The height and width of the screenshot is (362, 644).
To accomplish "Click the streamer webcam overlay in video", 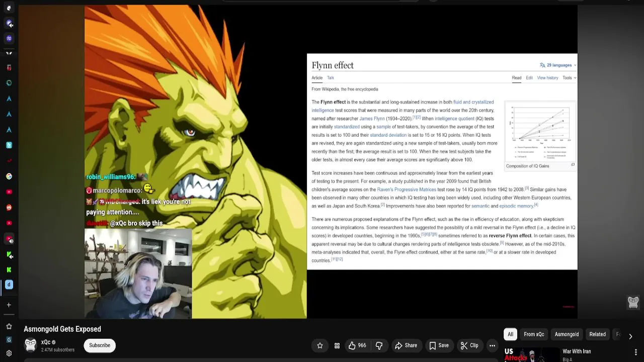I will click(x=138, y=274).
